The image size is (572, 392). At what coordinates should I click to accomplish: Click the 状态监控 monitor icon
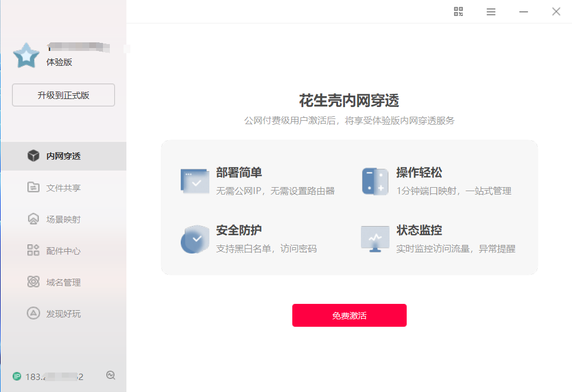(375, 239)
